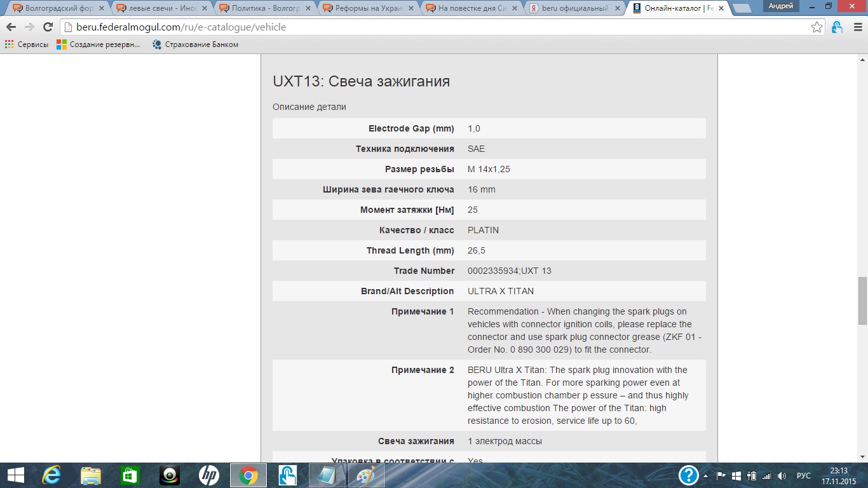This screenshot has width=868, height=488.
Task: Click the address bar URL field
Action: click(x=435, y=27)
